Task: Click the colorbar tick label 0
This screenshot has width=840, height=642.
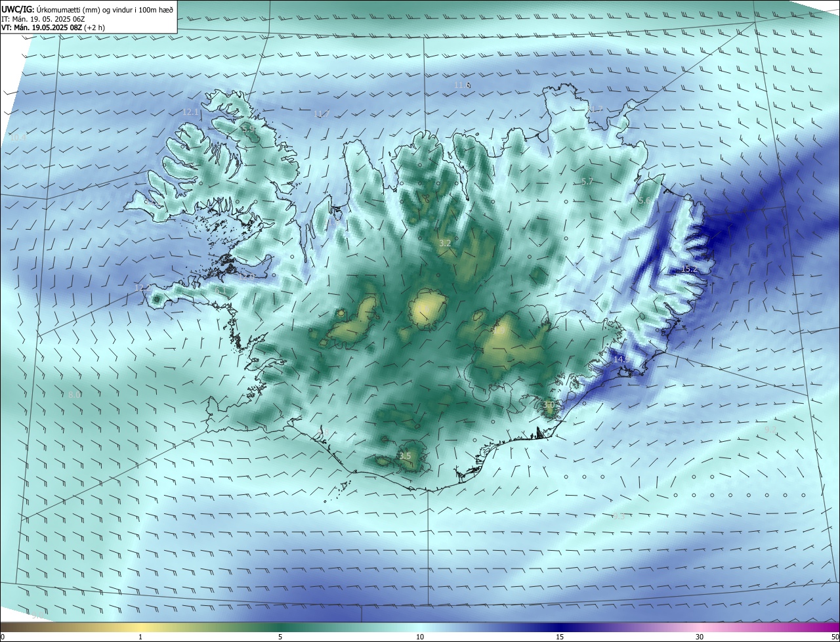Action: [3, 637]
